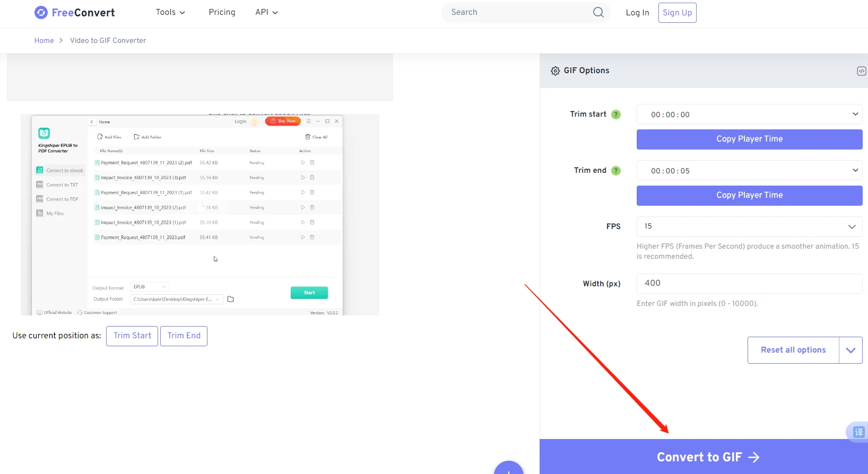
Task: Click Copy Player Time under Trim start
Action: [749, 139]
